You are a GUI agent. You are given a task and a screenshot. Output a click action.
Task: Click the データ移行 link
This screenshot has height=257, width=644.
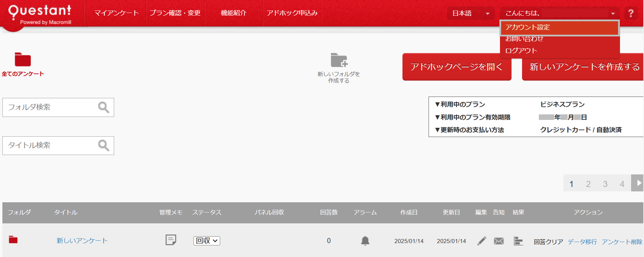pyautogui.click(x=582, y=242)
